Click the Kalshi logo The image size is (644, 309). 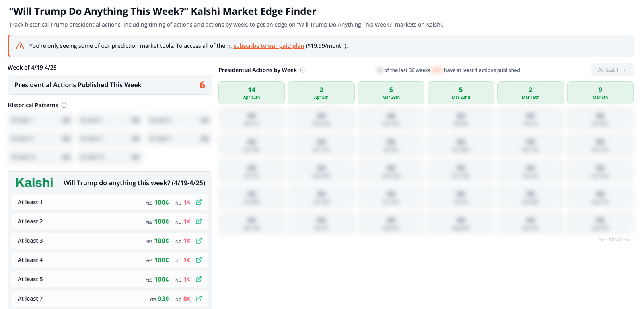tap(35, 183)
